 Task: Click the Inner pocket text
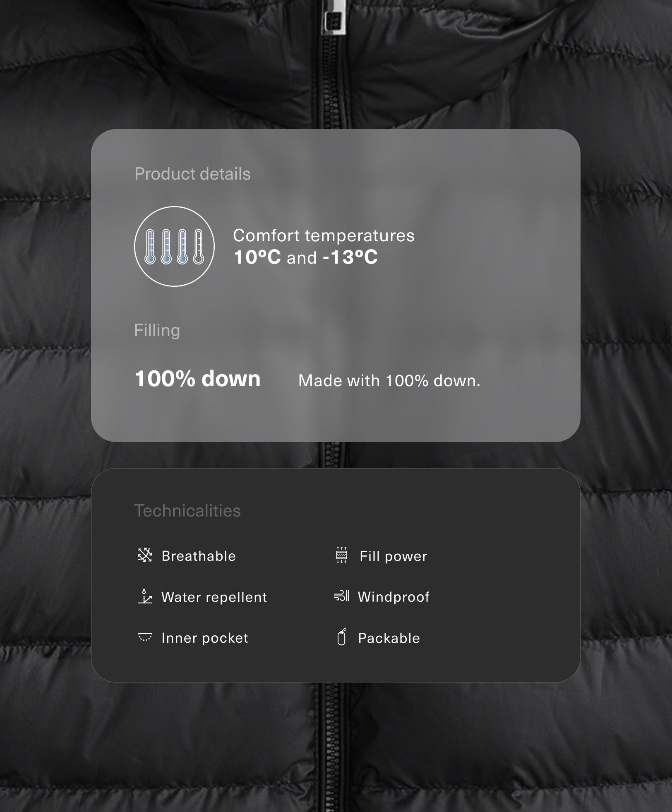(205, 638)
